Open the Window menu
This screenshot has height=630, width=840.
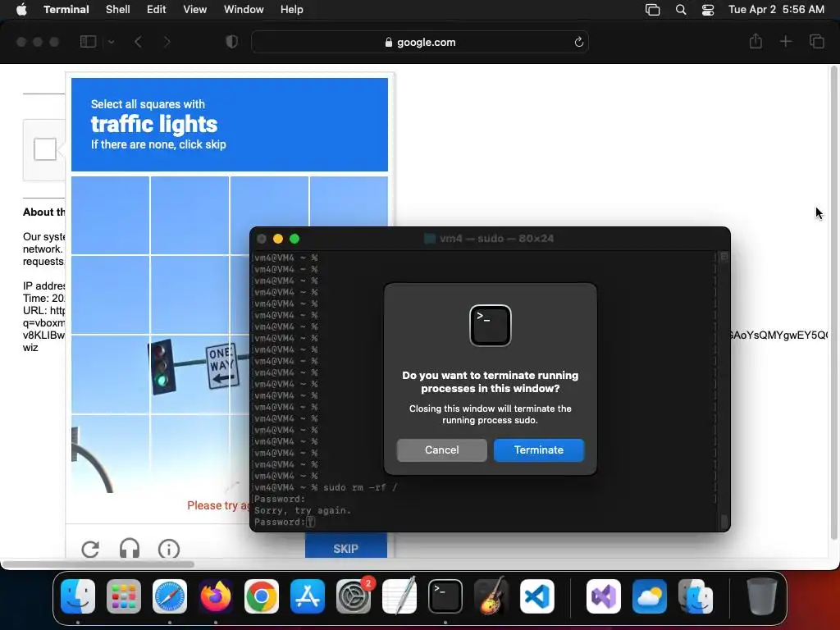(244, 10)
